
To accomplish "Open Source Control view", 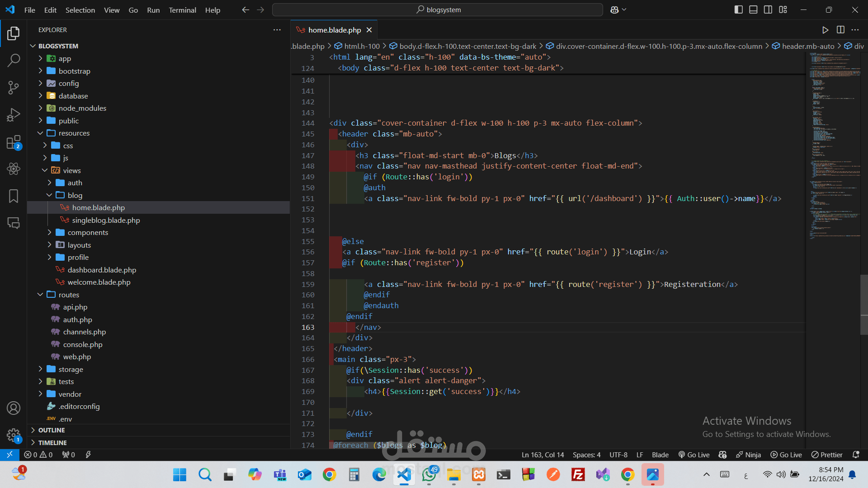I will (14, 88).
